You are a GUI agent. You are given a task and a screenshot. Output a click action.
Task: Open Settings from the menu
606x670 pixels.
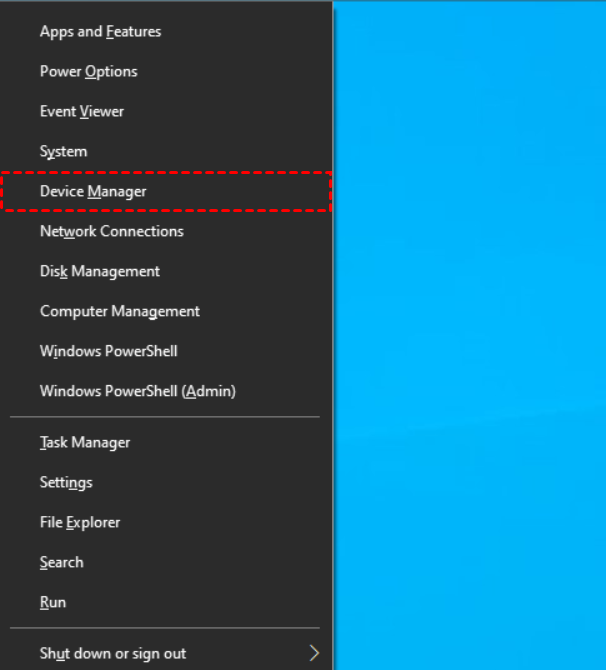[165, 482]
